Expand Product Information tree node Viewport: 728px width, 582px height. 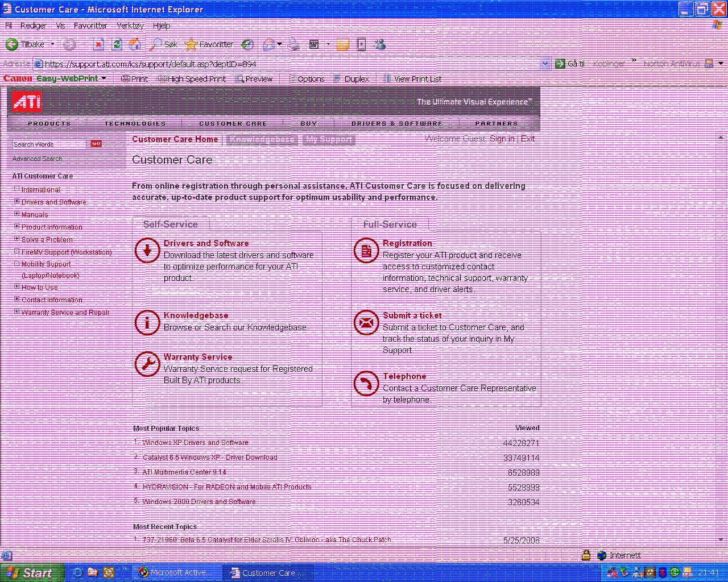(17, 227)
